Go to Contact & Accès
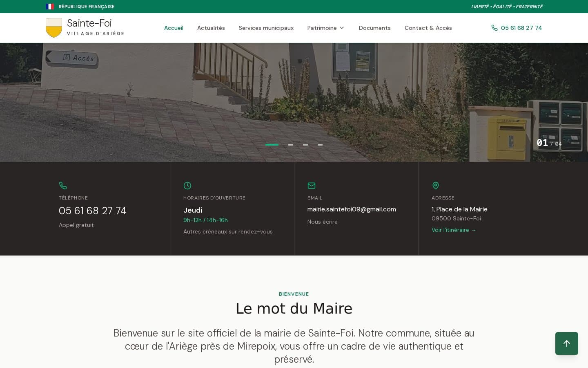The image size is (588, 368). coord(428,28)
